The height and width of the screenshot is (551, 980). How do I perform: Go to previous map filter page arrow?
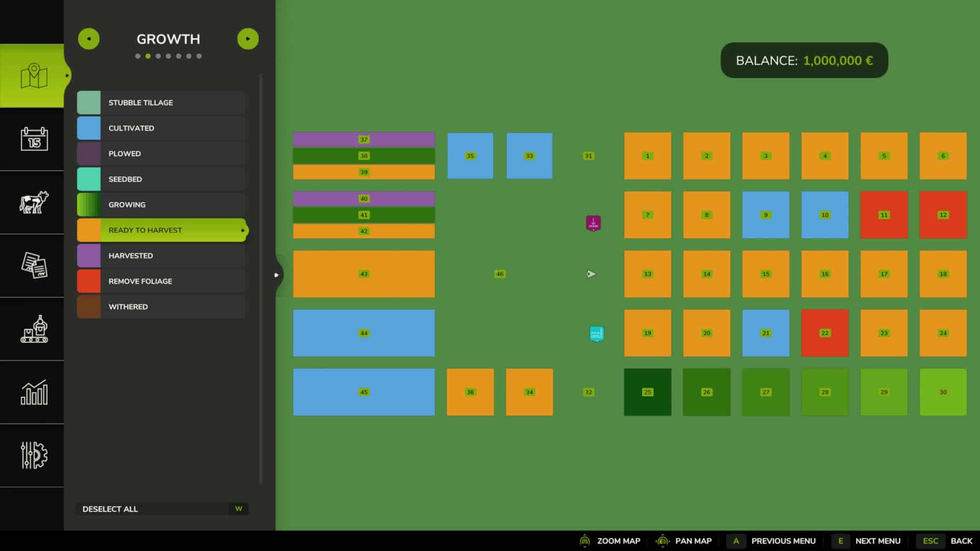pyautogui.click(x=89, y=39)
